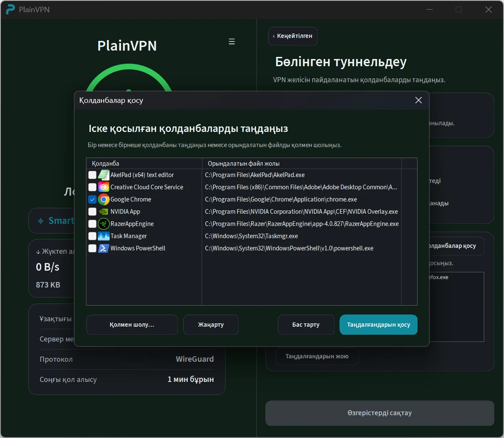Close the Қолданбалар қосу dialog
The image size is (504, 438).
click(418, 100)
